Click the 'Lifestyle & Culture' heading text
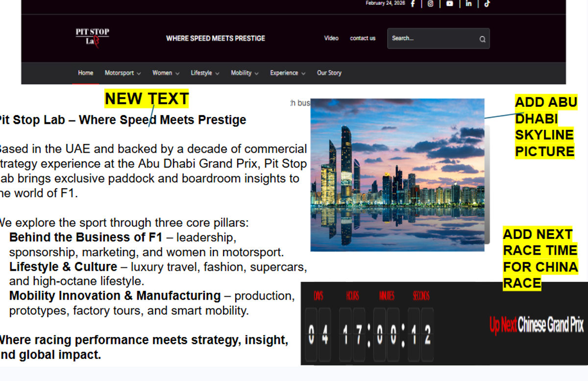Viewport: 588px width, 381px height. (63, 267)
